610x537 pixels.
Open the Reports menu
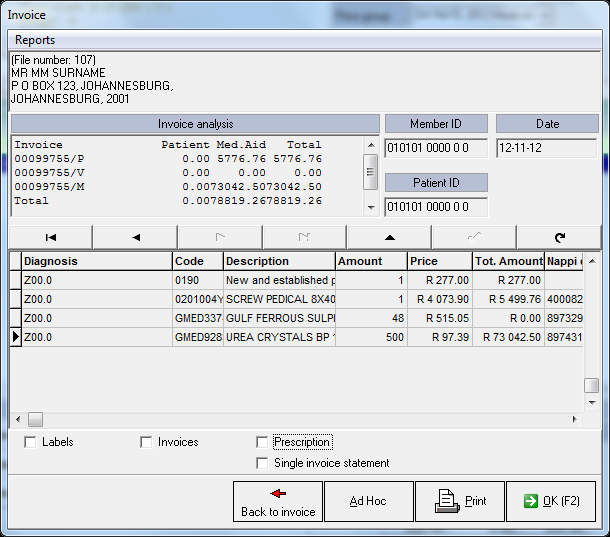point(35,40)
